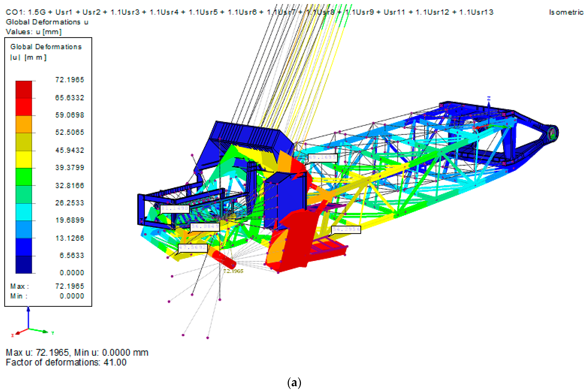Click the Global Deformations legend title
This screenshot has width=587, height=392.
click(x=46, y=47)
